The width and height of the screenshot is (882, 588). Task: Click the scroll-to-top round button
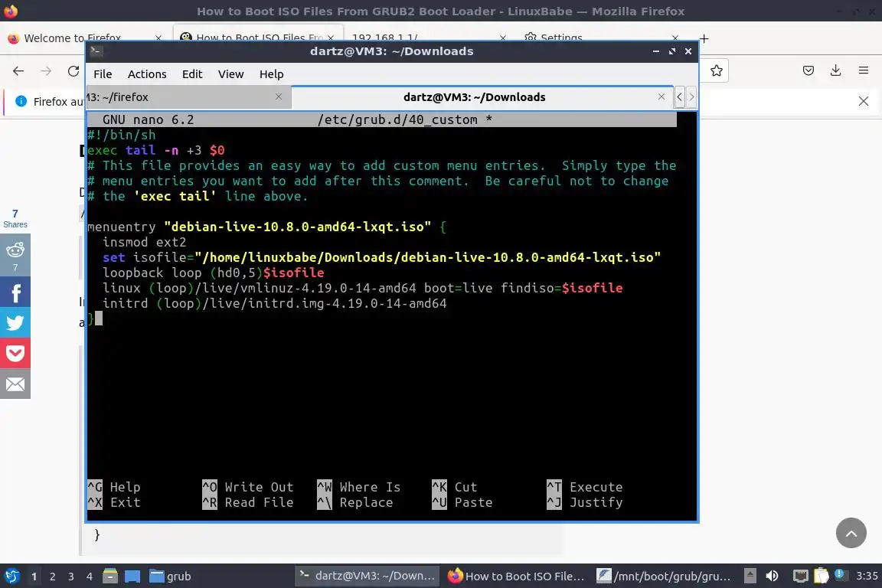(851, 533)
